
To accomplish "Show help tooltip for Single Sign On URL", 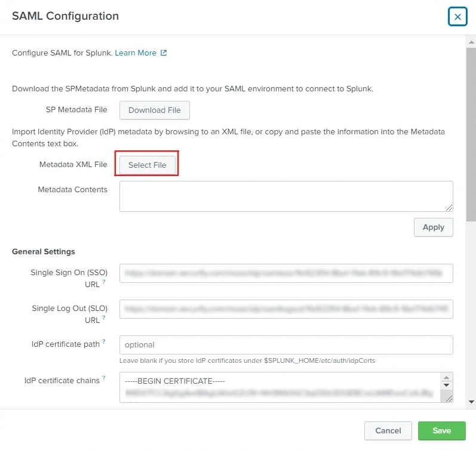I will 104,282.
